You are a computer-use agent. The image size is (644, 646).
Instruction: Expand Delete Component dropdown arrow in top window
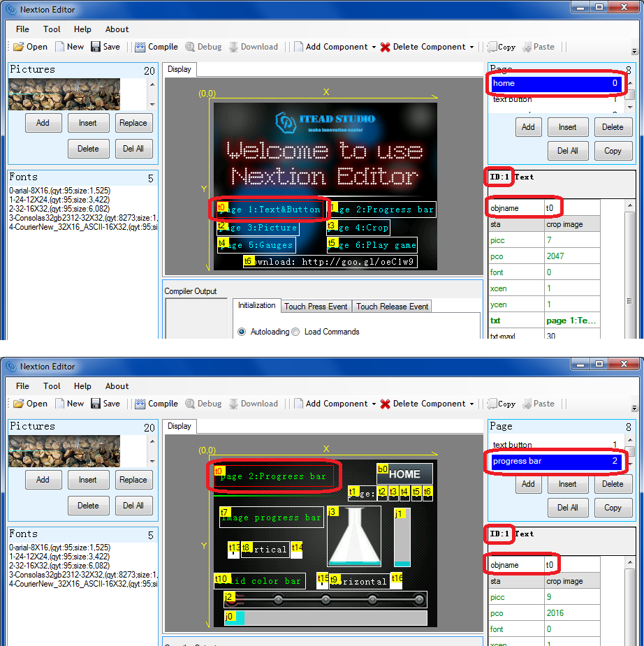point(471,47)
